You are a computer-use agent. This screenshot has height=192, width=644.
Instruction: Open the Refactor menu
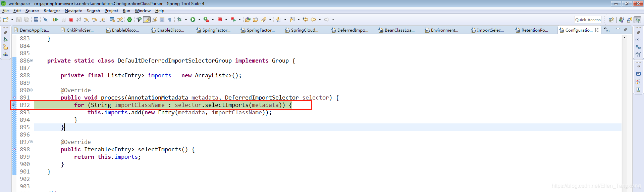[52, 11]
